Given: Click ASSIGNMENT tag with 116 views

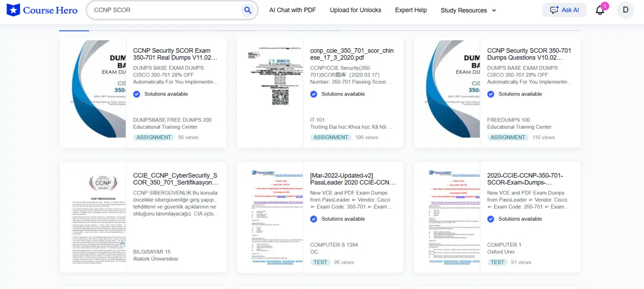Looking at the screenshot, I should 508,137.
